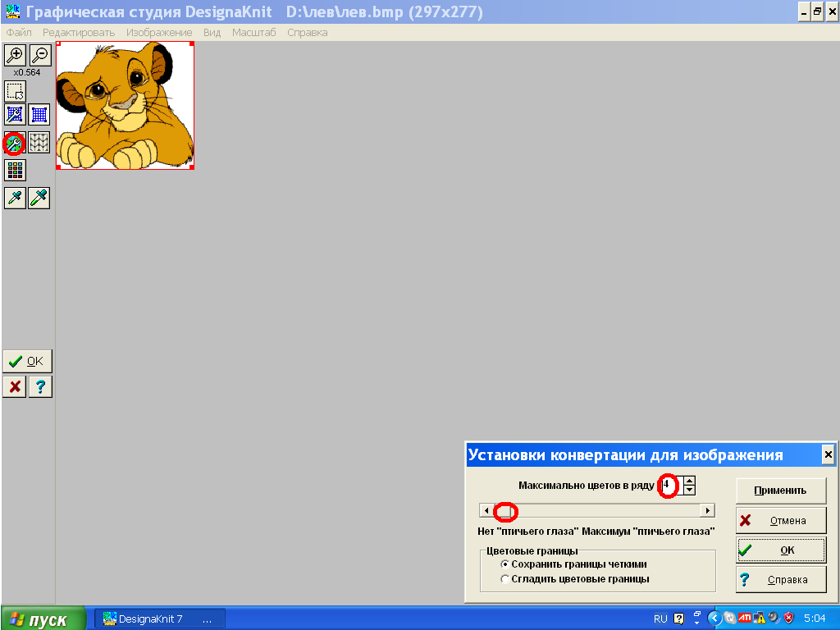Click the DesignaKnit title bar app icon
The image size is (840, 630).
pos(13,11)
